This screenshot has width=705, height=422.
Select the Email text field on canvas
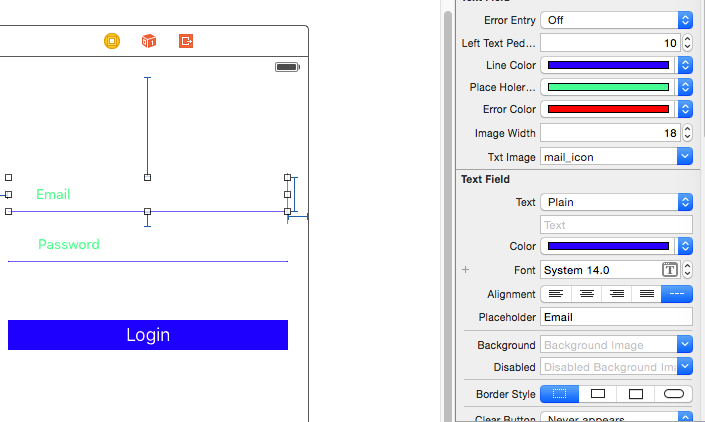148,195
